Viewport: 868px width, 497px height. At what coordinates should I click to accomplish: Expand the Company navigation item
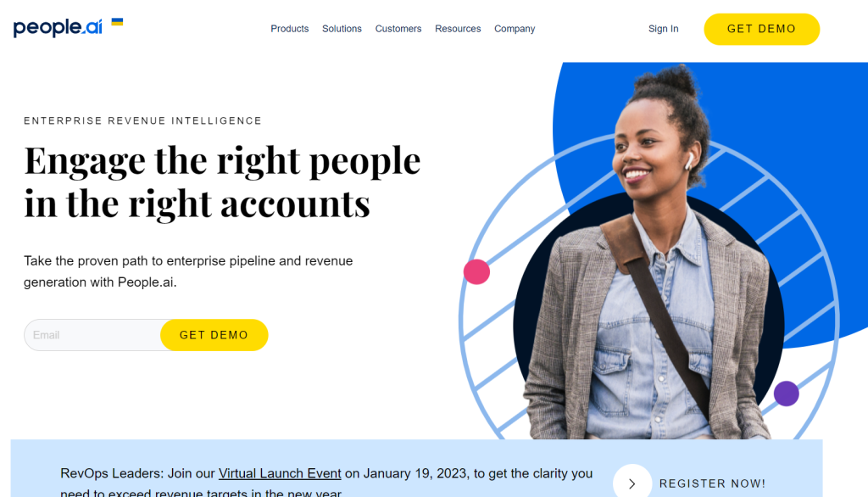[x=515, y=29]
